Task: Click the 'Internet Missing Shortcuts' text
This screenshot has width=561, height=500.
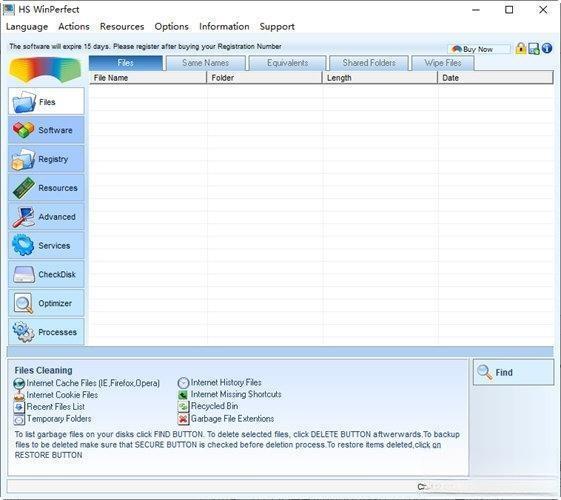Action: 236,394
